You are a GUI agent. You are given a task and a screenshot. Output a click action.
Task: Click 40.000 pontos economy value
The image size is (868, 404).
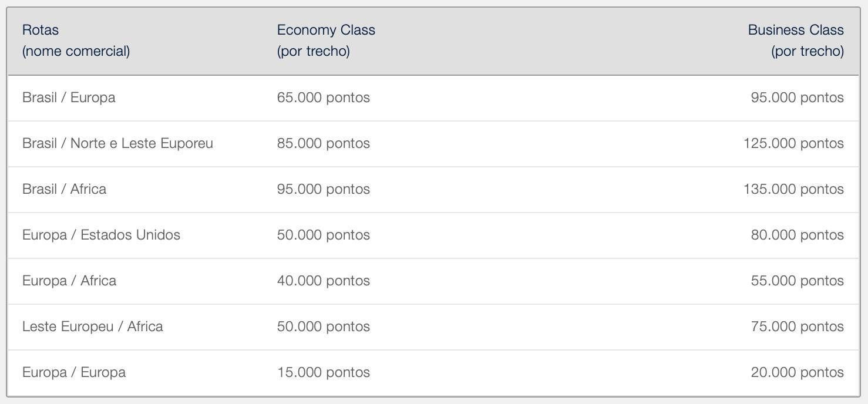(x=324, y=281)
